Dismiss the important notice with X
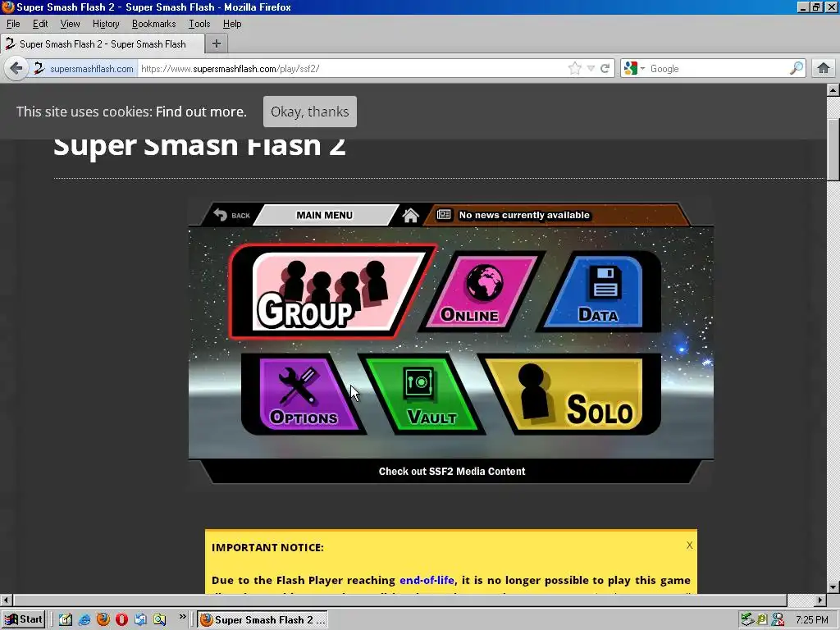Viewport: 840px width, 630px height. [x=689, y=546]
